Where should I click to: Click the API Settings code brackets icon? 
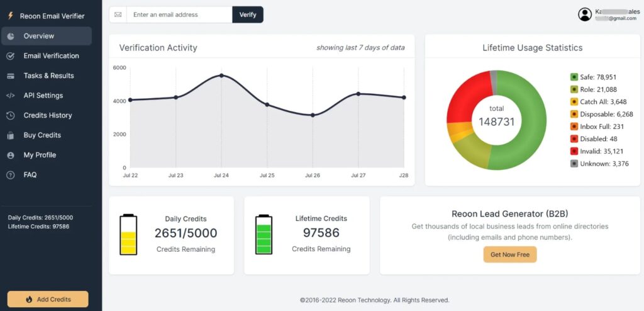click(11, 96)
